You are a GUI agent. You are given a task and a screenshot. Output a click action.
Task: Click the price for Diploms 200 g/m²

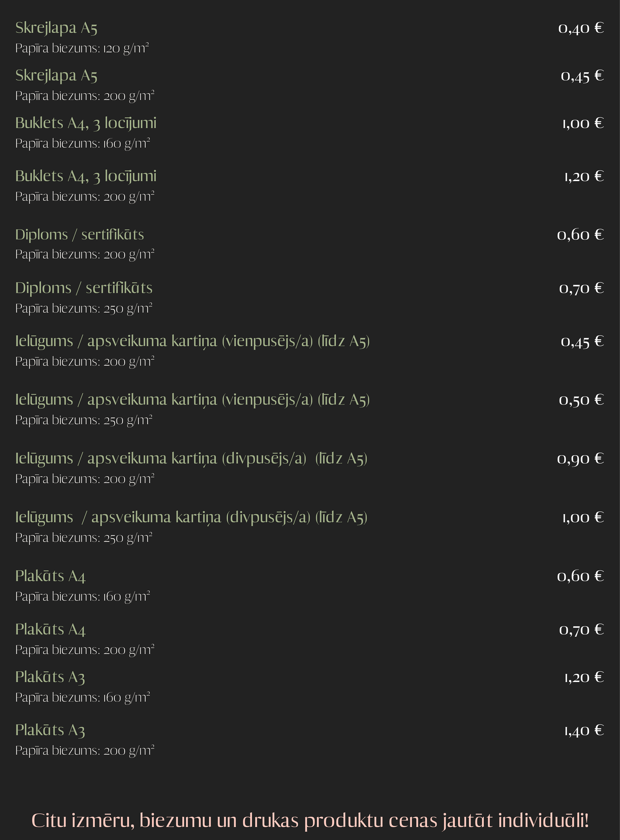[x=580, y=235]
